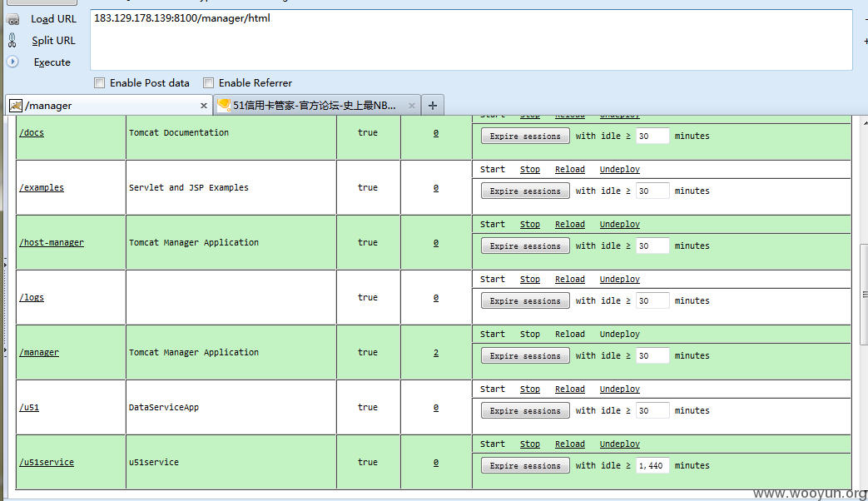The width and height of the screenshot is (868, 501).
Task: Expire sessions for /examples
Action: click(525, 191)
